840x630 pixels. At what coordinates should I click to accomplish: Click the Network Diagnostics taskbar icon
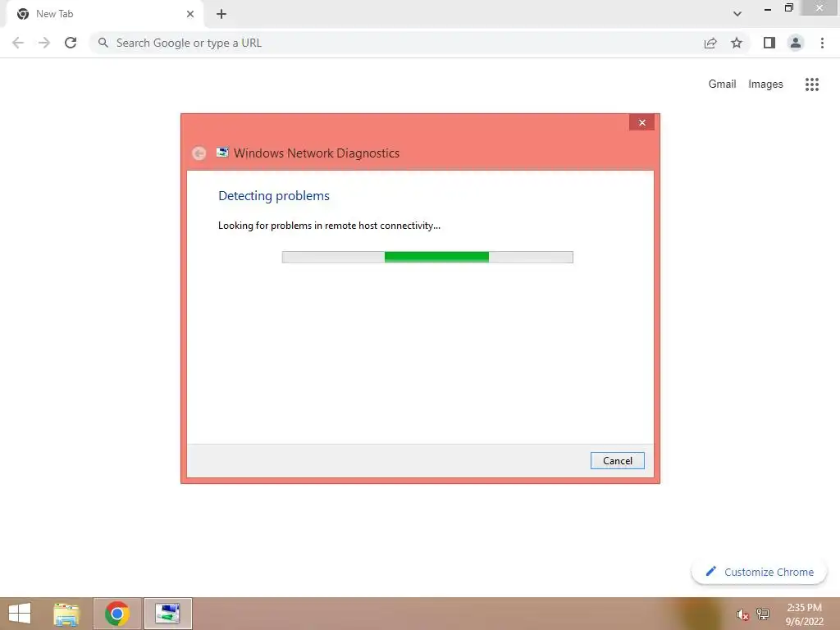coord(167,614)
